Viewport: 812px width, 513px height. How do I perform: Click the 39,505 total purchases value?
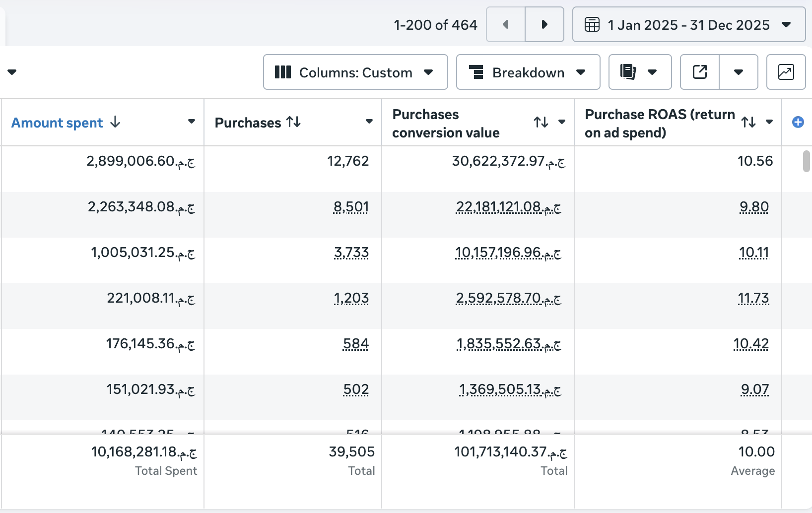(x=351, y=452)
